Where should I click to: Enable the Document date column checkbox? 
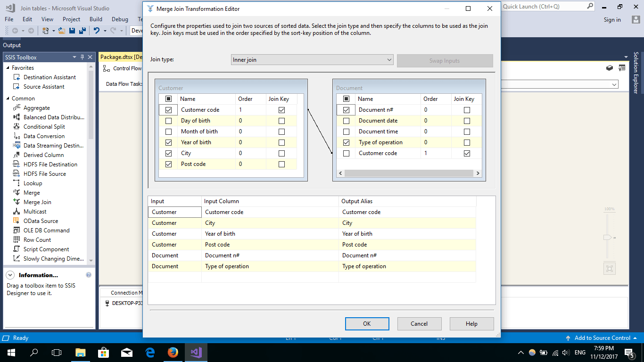347,120
